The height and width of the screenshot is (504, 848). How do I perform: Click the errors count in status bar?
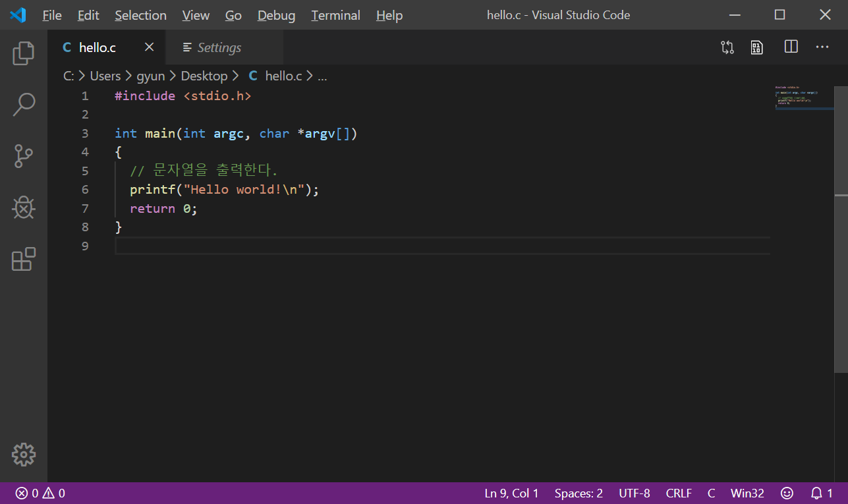coord(27,493)
